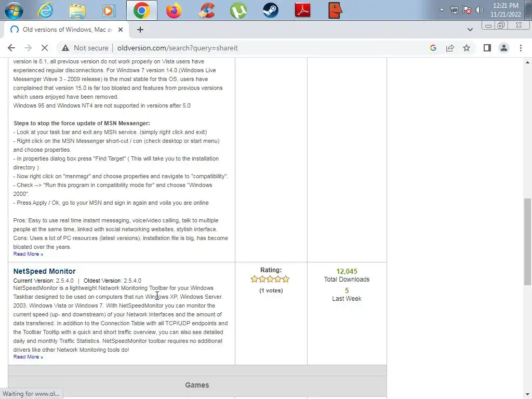Go back to the previous page
The height and width of the screenshot is (399, 532).
click(11, 48)
